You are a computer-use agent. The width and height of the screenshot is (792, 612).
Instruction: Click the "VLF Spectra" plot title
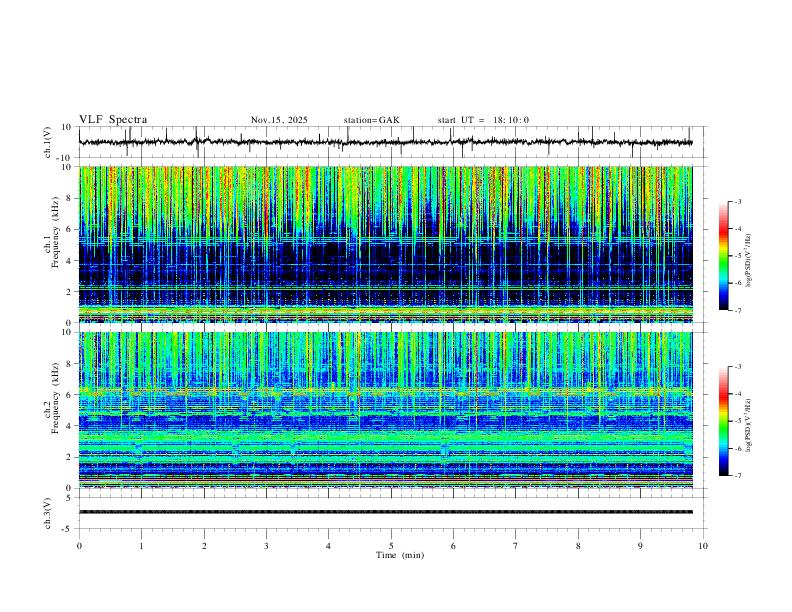pos(113,120)
